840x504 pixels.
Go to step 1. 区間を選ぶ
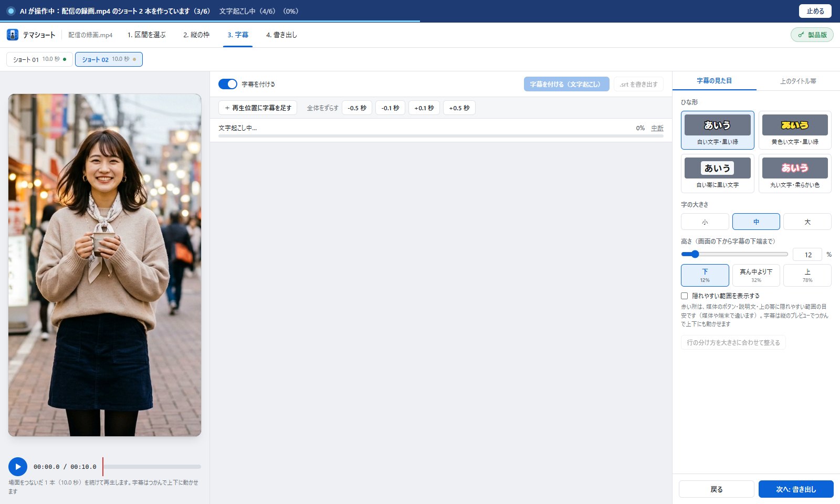(146, 35)
